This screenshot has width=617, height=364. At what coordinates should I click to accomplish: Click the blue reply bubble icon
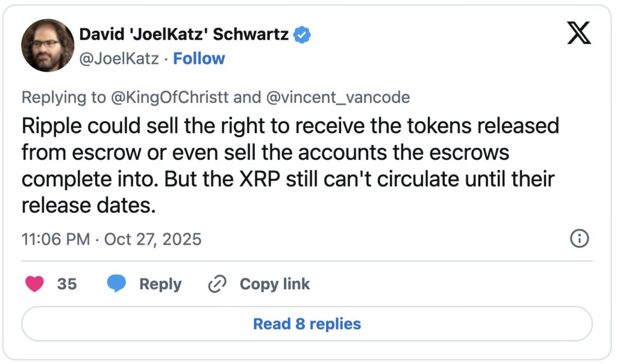(x=116, y=284)
